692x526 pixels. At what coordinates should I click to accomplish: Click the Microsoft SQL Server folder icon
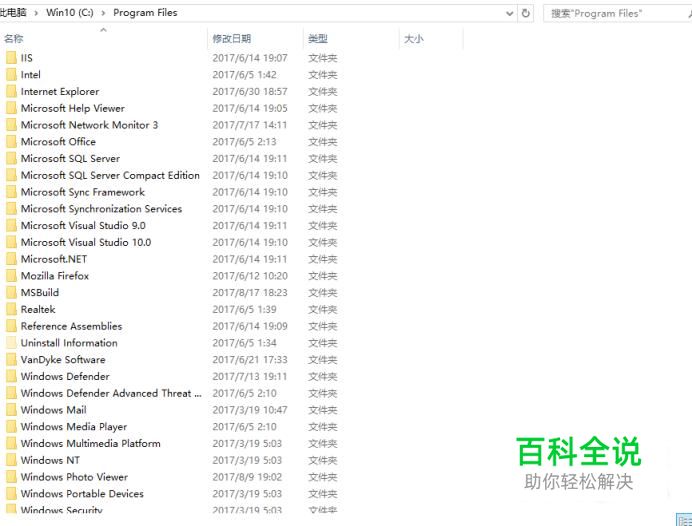(11, 158)
